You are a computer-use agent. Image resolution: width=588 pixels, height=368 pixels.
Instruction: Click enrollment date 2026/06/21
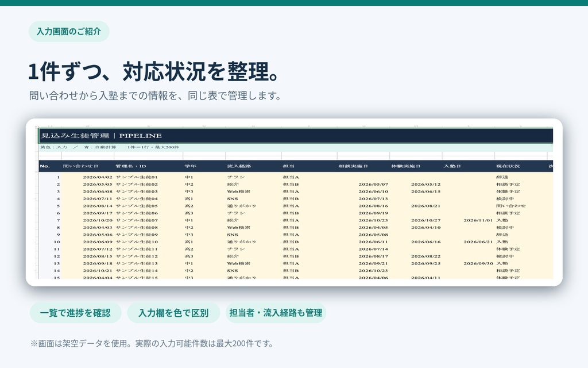tap(478, 242)
